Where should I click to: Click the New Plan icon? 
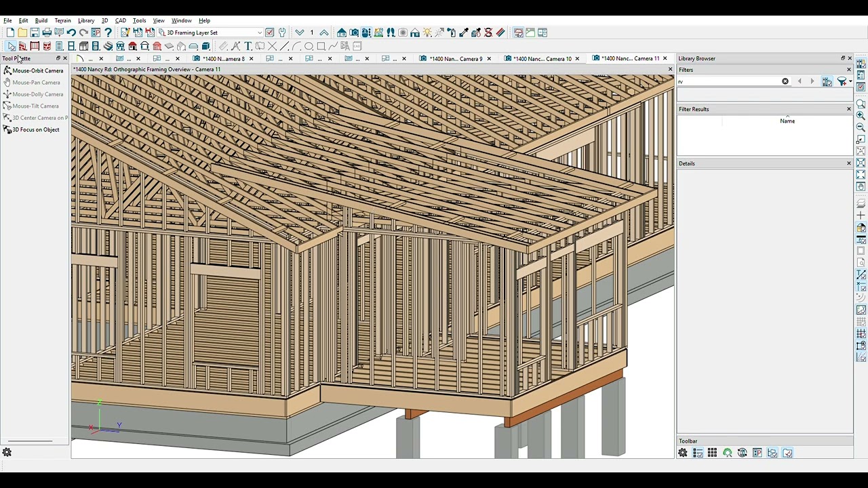(10, 33)
